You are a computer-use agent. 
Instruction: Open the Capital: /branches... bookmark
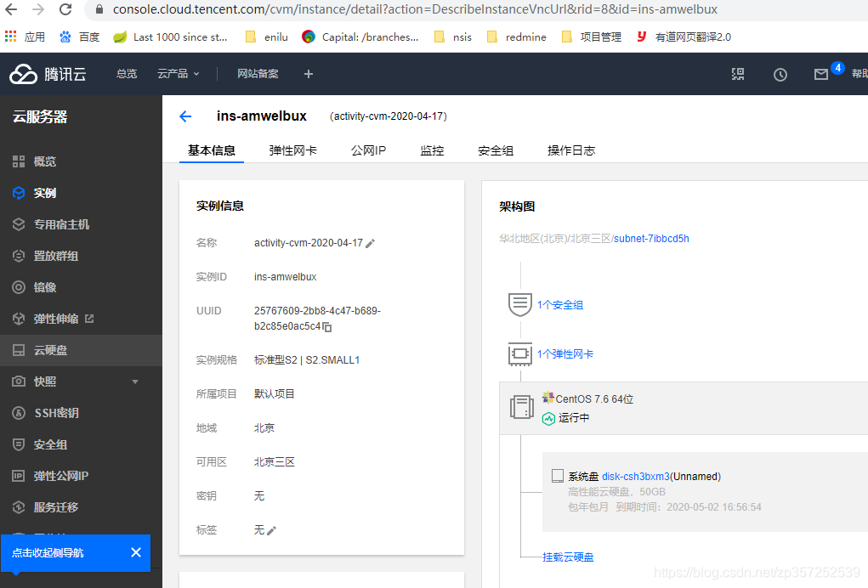[360, 37]
